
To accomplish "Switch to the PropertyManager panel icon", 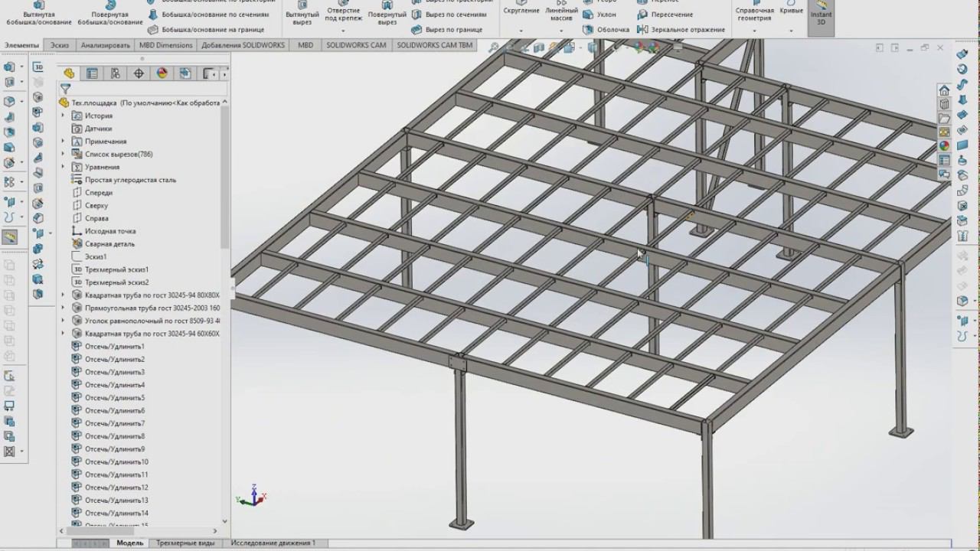I will coord(92,73).
